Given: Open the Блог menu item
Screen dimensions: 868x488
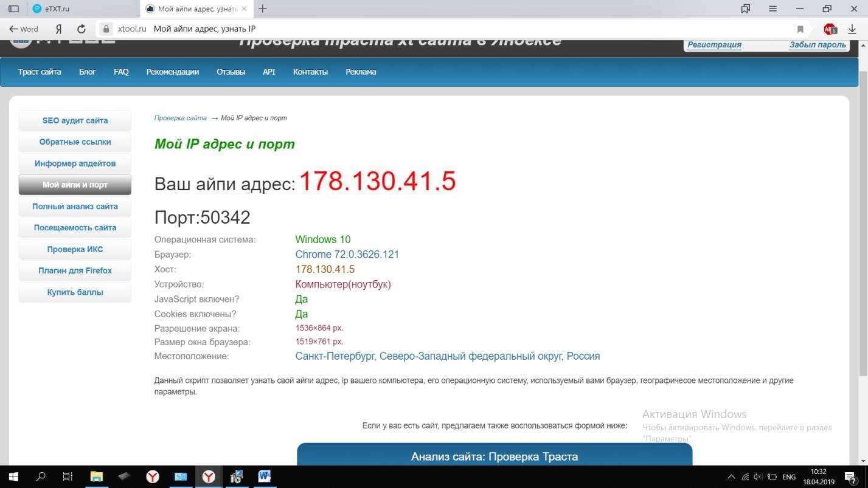Looking at the screenshot, I should (x=87, y=72).
